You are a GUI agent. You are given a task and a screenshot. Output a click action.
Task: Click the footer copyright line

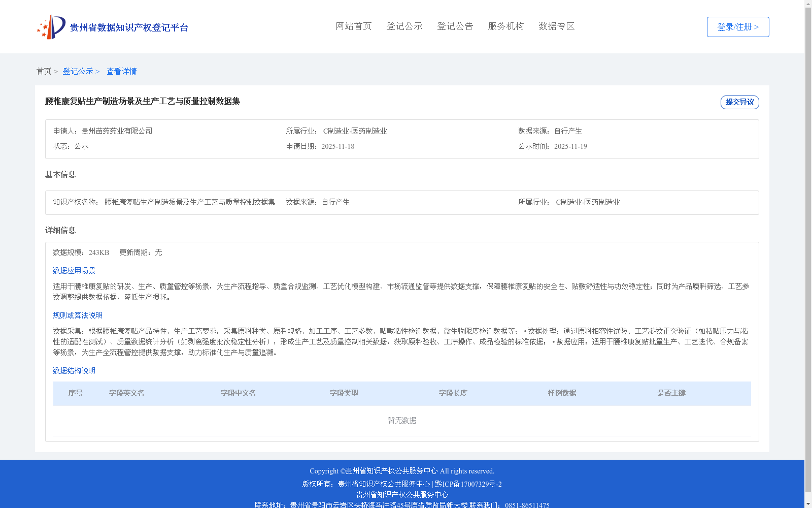point(402,471)
